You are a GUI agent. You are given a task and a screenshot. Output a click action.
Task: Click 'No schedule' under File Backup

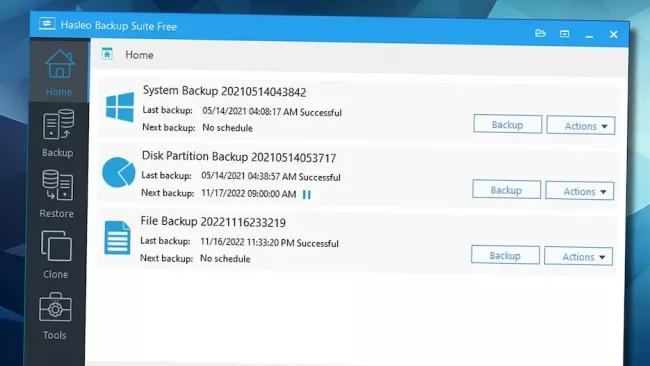tap(225, 259)
